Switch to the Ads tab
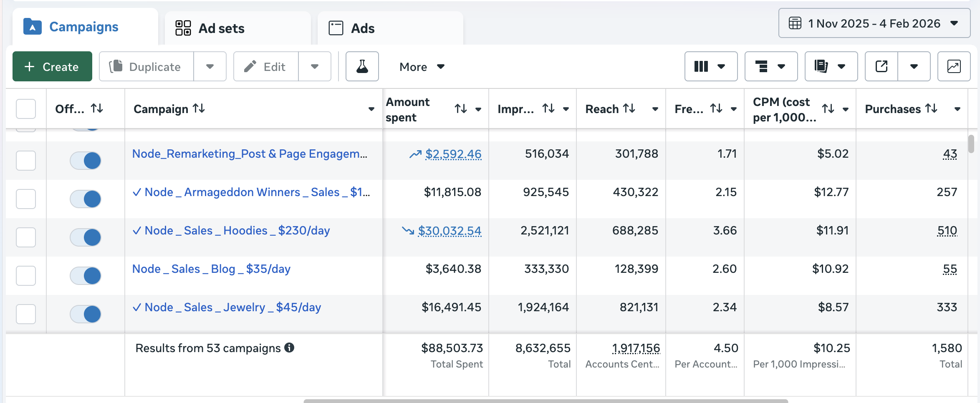The height and width of the screenshot is (403, 980). [x=390, y=28]
